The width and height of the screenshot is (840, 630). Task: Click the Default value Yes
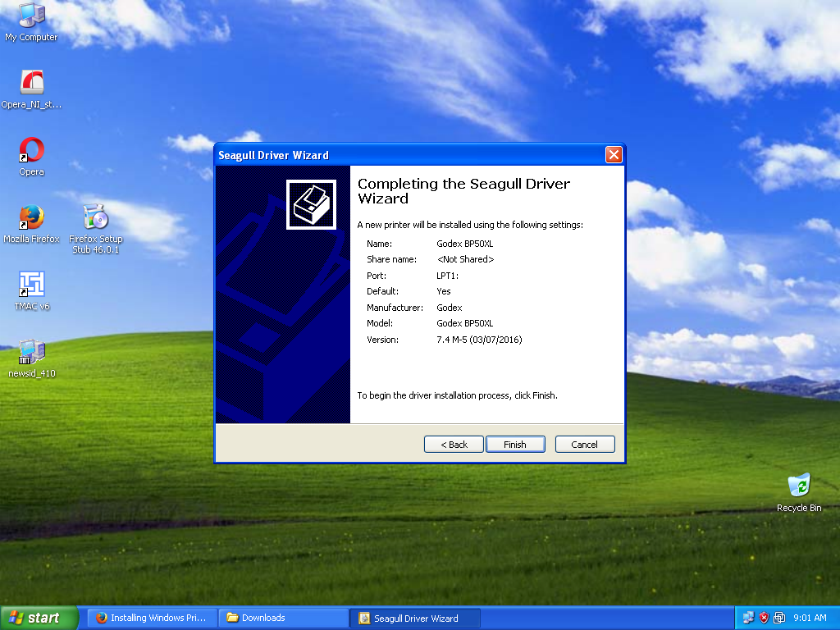pos(444,291)
